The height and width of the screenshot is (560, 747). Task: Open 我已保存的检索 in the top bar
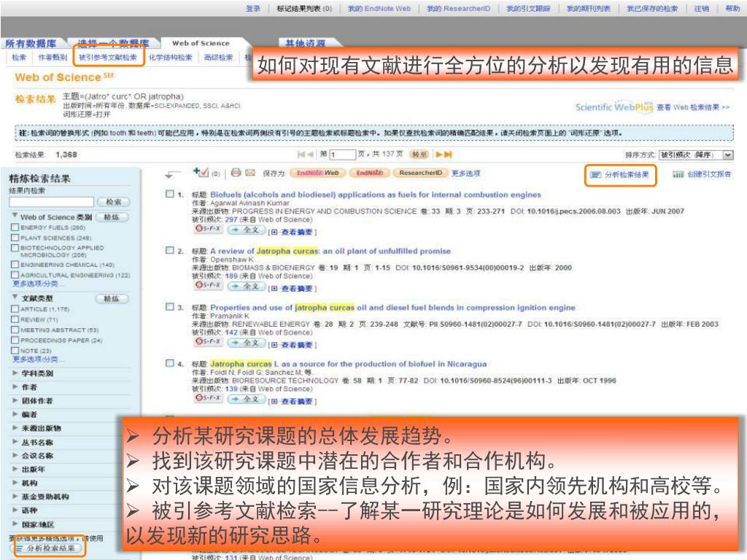tap(651, 8)
